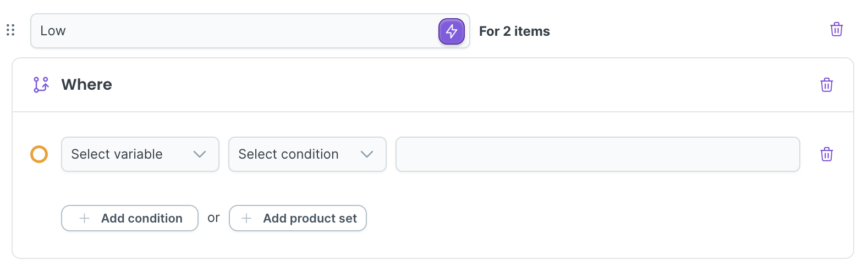The height and width of the screenshot is (271, 868).
Task: Delete the Low rule with the top trash icon
Action: 836,29
